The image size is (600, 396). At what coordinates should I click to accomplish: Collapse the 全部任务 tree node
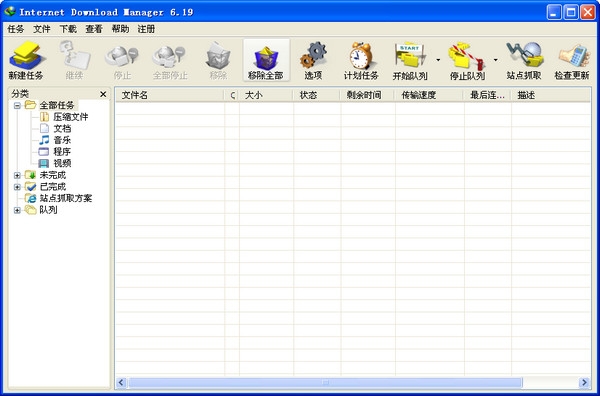[x=17, y=105]
